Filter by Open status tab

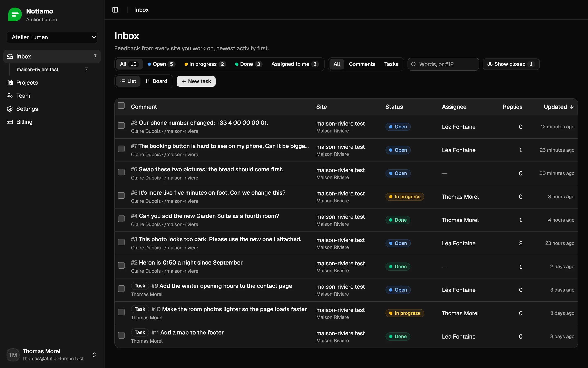161,64
